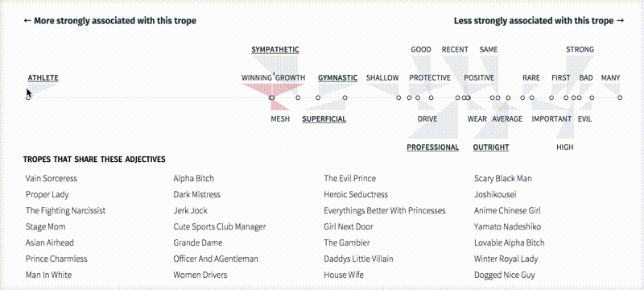Select the OUTRIGHT adjective label
Screen dimensions: 644x290
tap(491, 147)
